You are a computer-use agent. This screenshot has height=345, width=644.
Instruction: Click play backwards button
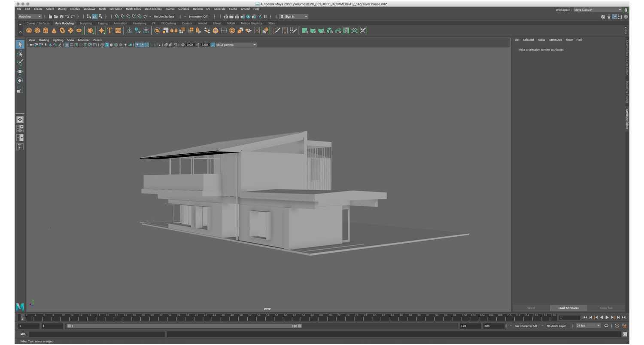601,318
